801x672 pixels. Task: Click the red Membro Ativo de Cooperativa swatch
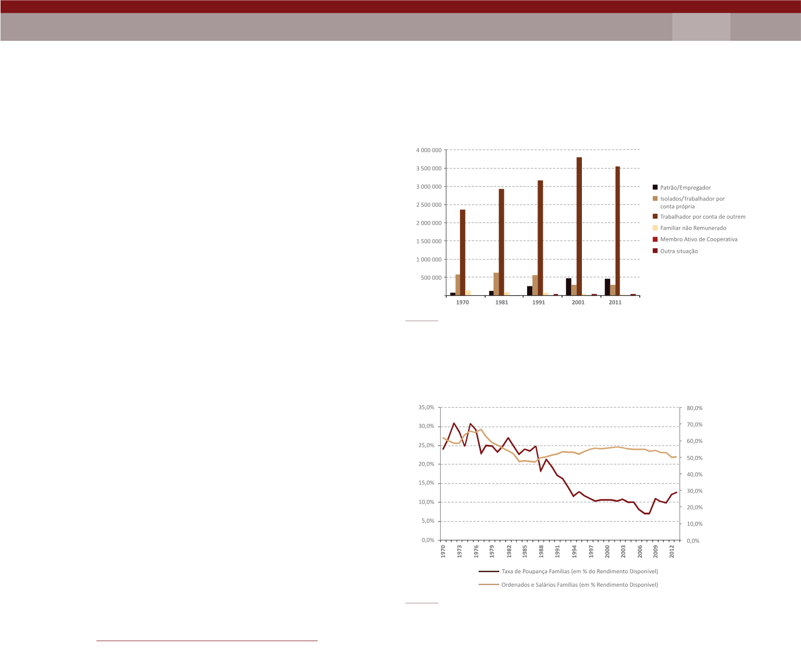pos(655,239)
